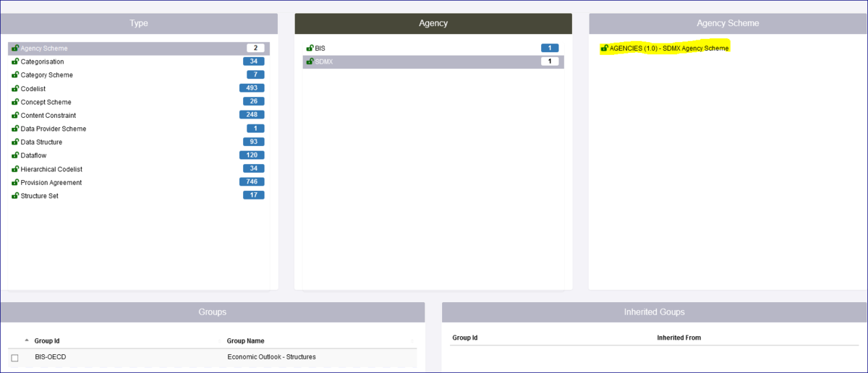Viewport: 868px width, 373px height.
Task: Click the lock icon beside Dataflow
Action: (15, 155)
